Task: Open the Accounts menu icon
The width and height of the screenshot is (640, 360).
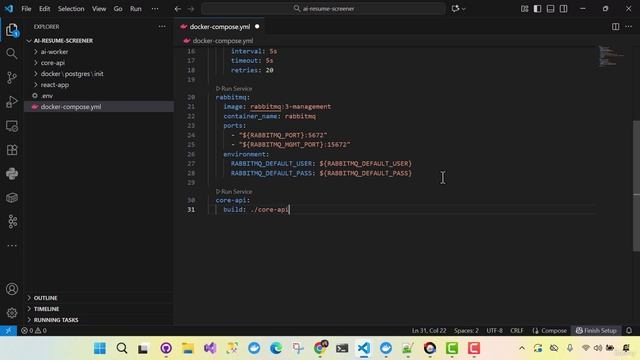Action: point(12,289)
